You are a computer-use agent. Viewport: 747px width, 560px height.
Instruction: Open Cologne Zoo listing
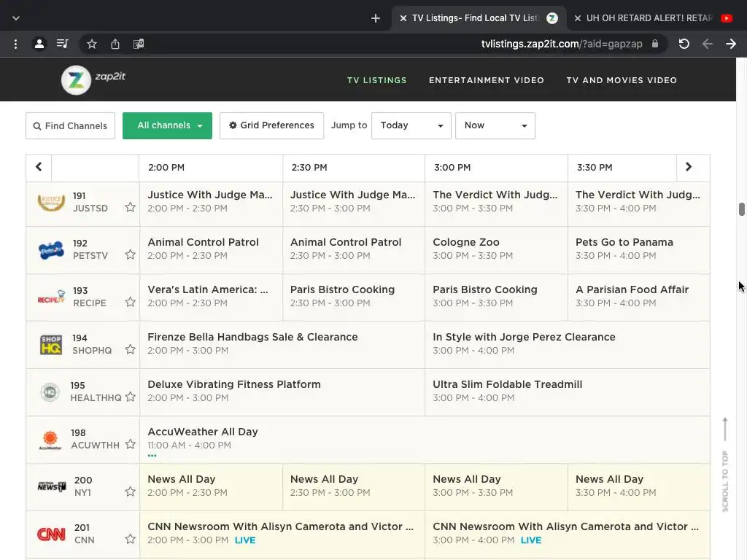tap(496, 249)
